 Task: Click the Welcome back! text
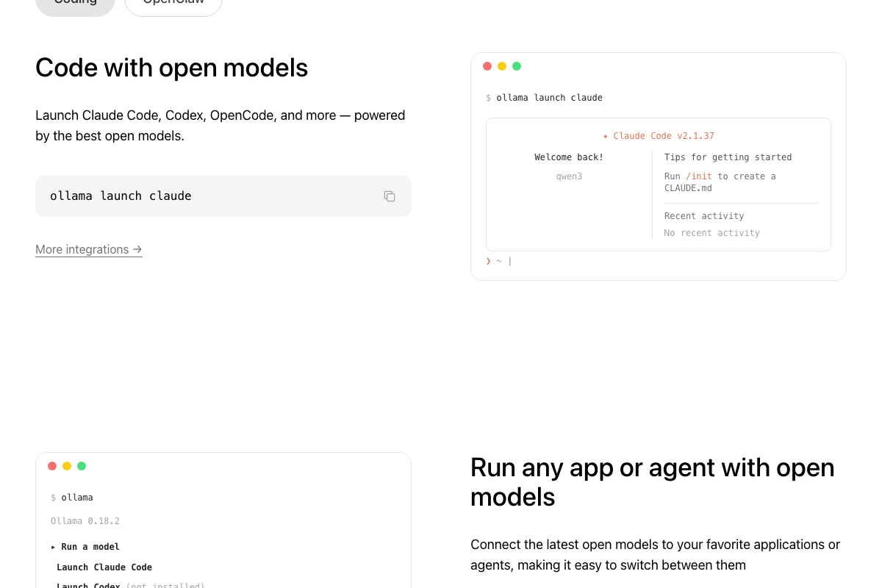pos(569,157)
